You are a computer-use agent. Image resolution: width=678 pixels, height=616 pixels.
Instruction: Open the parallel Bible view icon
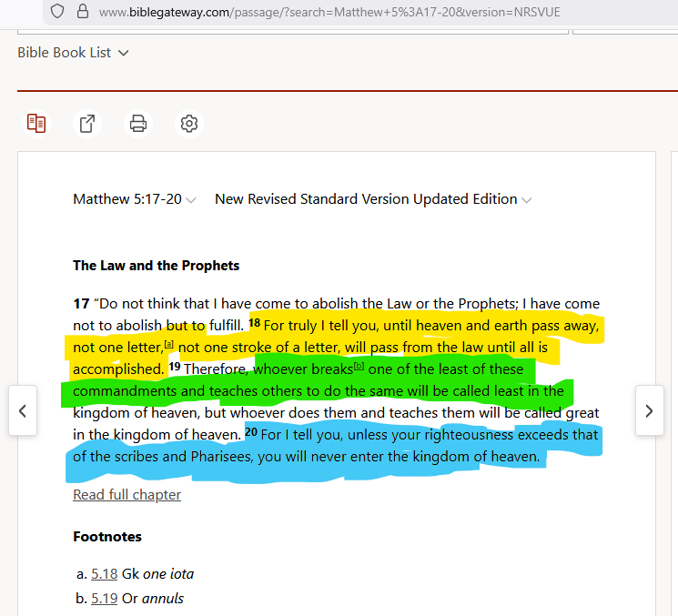pyautogui.click(x=36, y=124)
